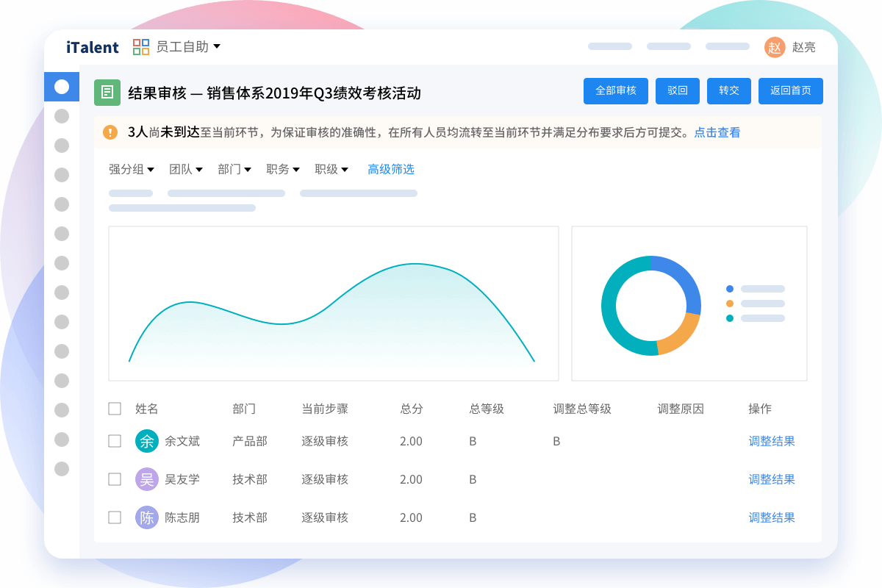Click 赵亮's avatar in the top right corner
Image resolution: width=882 pixels, height=588 pixels.
click(x=775, y=46)
